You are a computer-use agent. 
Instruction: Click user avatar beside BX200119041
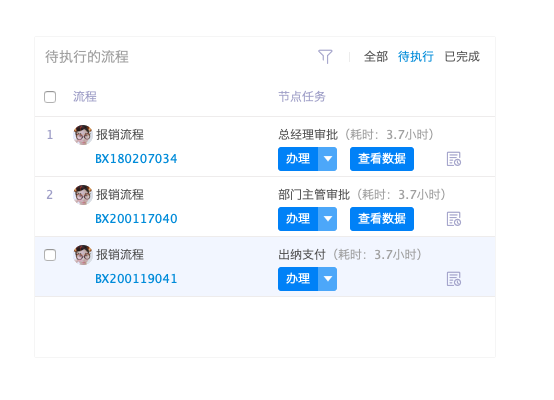tap(83, 255)
